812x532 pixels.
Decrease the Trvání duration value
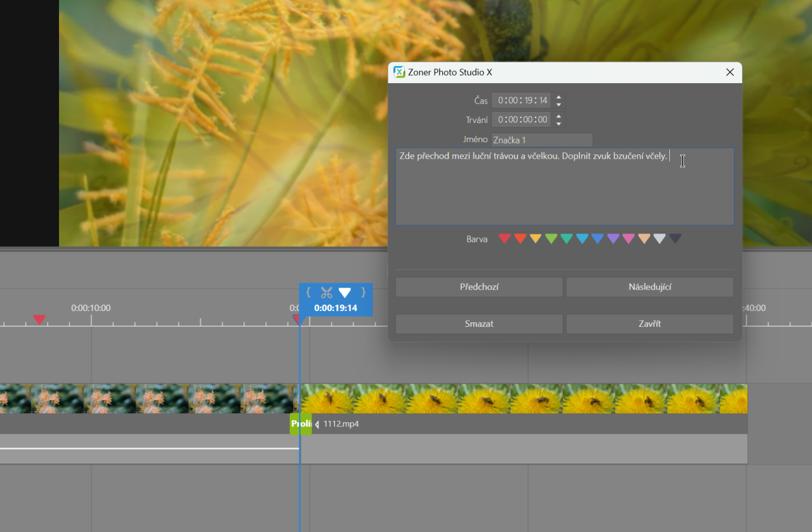558,123
